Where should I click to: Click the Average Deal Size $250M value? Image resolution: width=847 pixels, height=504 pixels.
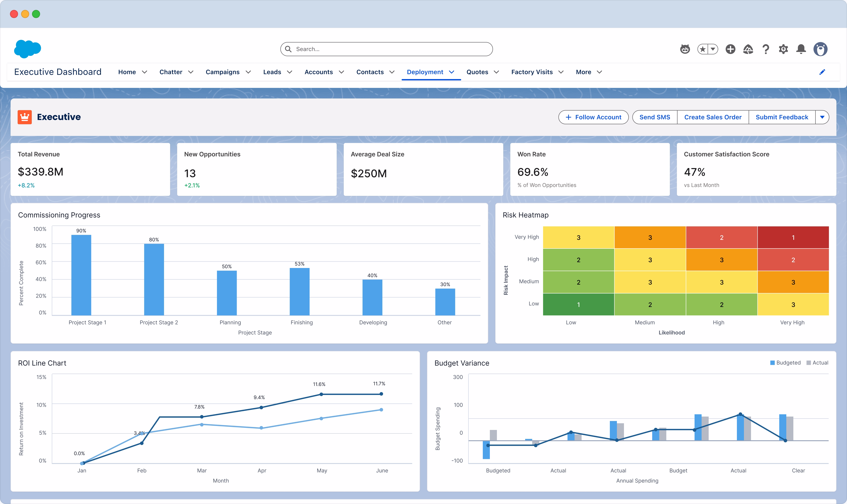(x=369, y=173)
